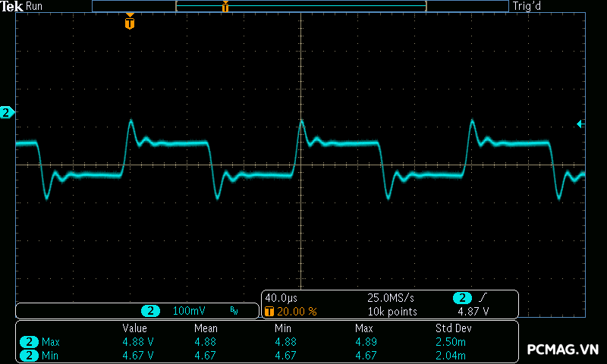Click the orange trigger position marker T
Screen dimensions: 607x364
[x=130, y=24]
